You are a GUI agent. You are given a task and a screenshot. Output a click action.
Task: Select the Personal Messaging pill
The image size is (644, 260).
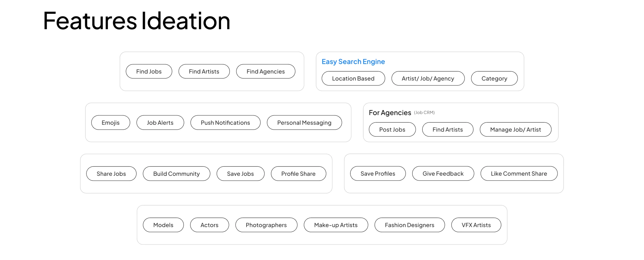tap(304, 123)
